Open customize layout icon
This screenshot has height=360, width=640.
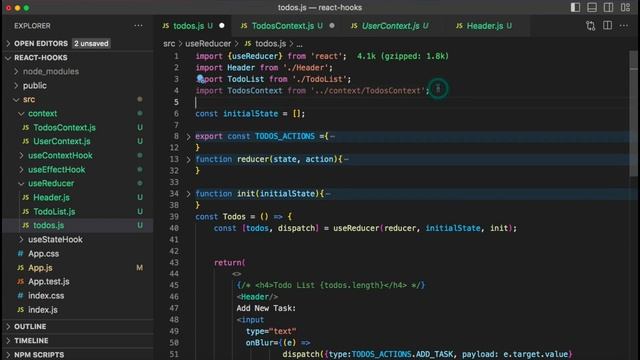pos(625,7)
